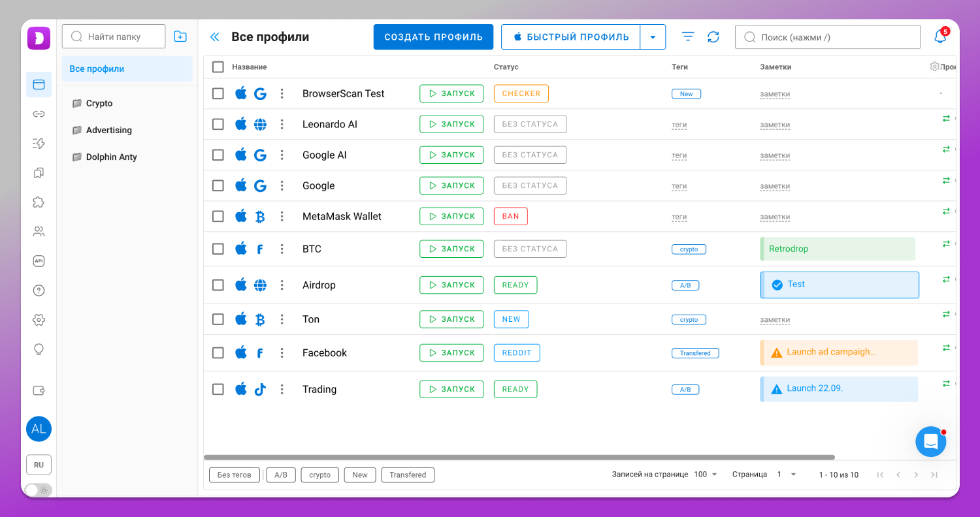The image size is (980, 517).
Task: Open the lightbulb ideas icon
Action: [x=39, y=350]
